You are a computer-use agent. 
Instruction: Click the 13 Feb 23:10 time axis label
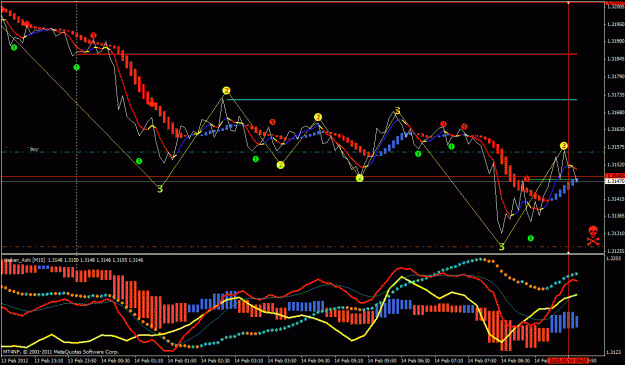(49, 361)
